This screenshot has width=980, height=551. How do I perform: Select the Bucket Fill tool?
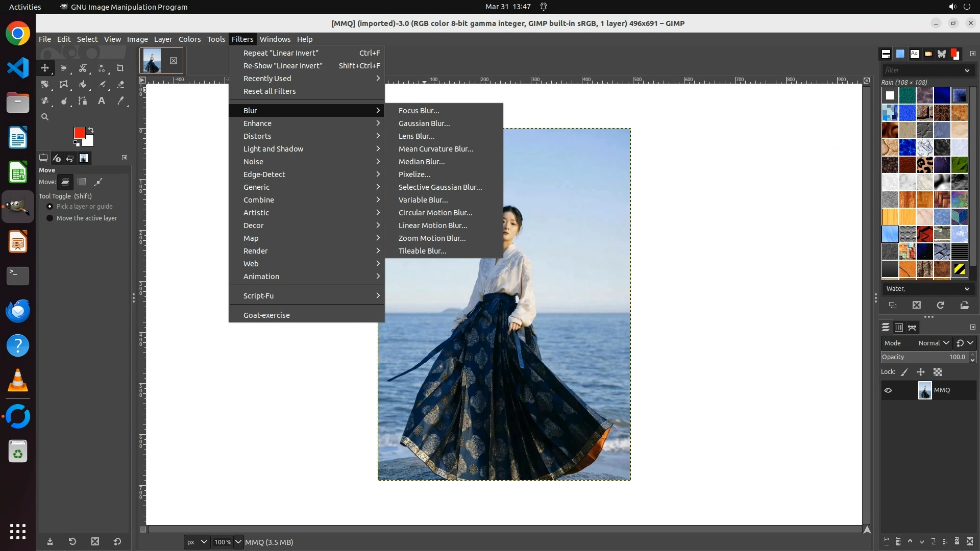pos(83,84)
